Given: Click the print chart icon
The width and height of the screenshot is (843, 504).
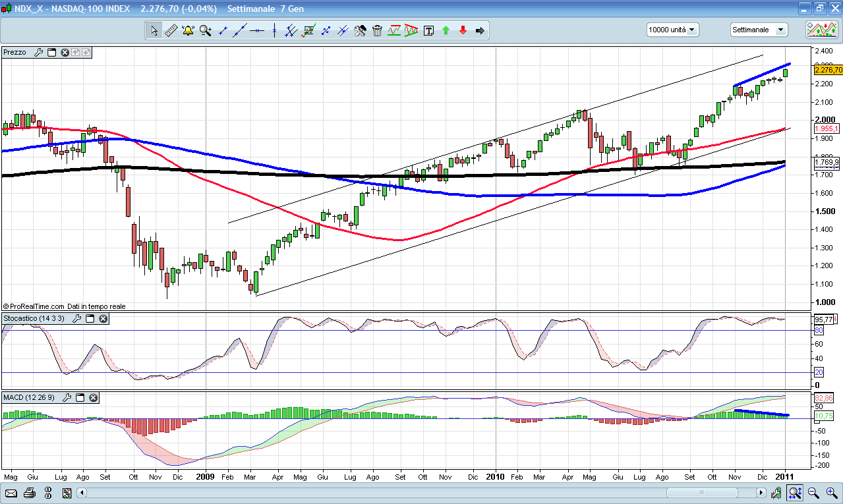Looking at the screenshot, I should coord(30,493).
